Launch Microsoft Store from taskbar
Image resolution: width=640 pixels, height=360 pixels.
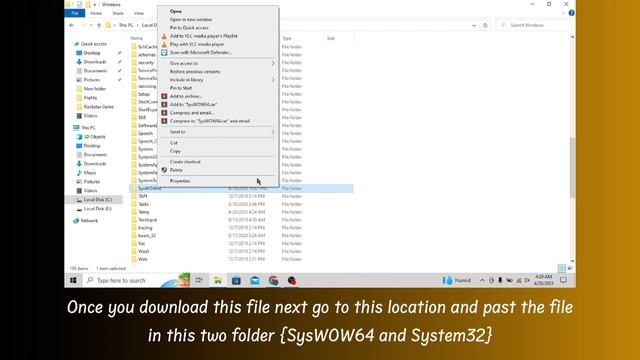[x=236, y=280]
